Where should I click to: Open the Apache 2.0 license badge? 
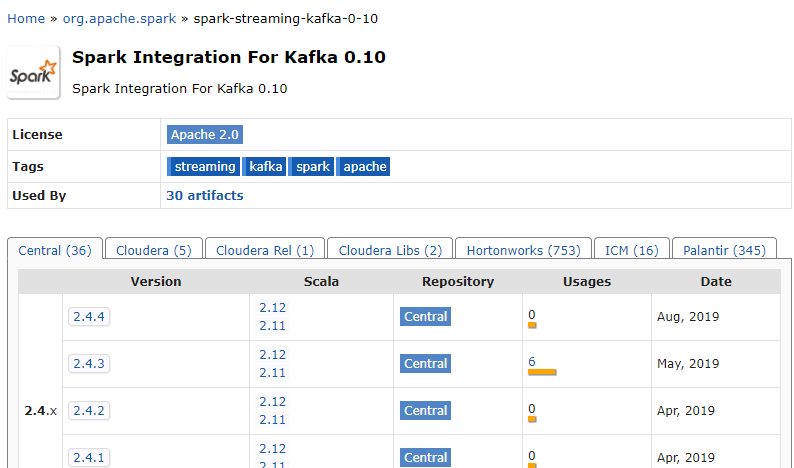pos(205,135)
